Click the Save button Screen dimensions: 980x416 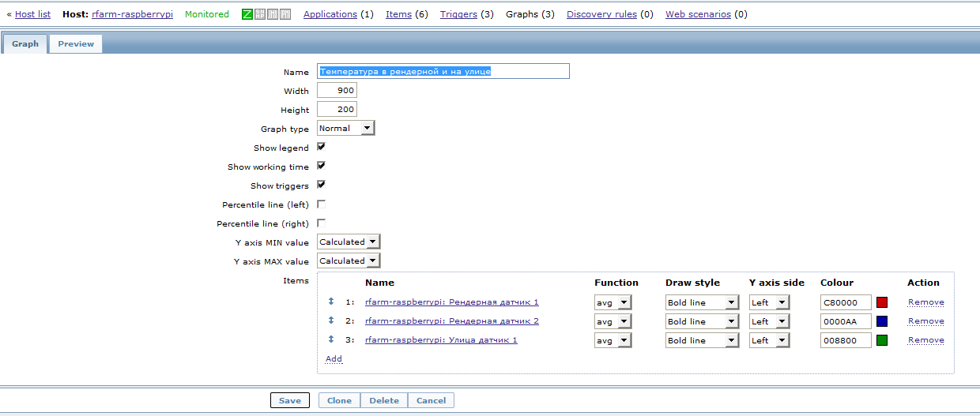[290, 400]
